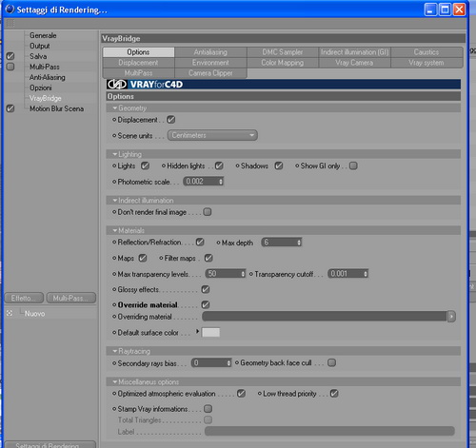This screenshot has width=476, height=448.
Task: Click the parameter dot beside Glossy effects
Action: click(114, 289)
